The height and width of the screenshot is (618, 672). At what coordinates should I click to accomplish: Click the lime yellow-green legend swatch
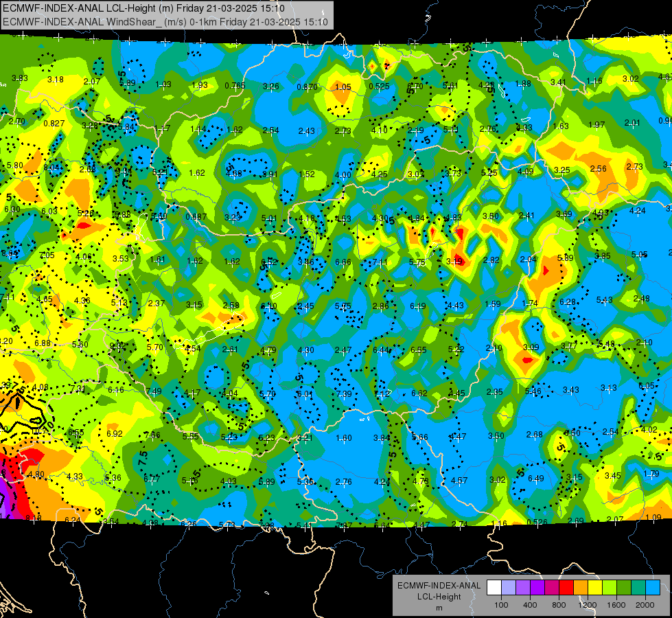[610, 587]
